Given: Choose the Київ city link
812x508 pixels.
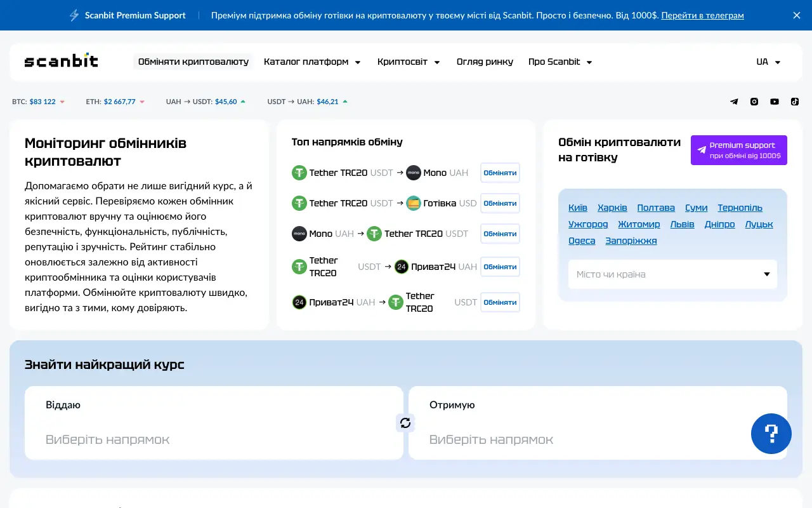Looking at the screenshot, I should [x=578, y=208].
